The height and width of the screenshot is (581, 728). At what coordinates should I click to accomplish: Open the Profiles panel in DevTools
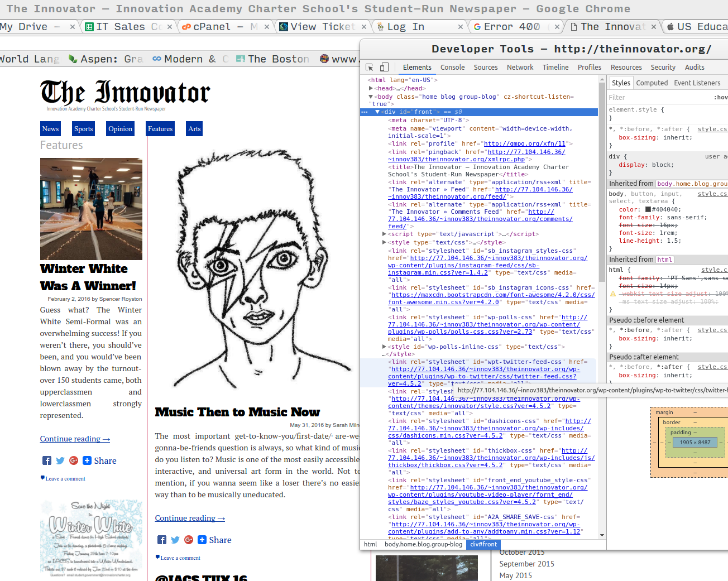[x=590, y=67]
